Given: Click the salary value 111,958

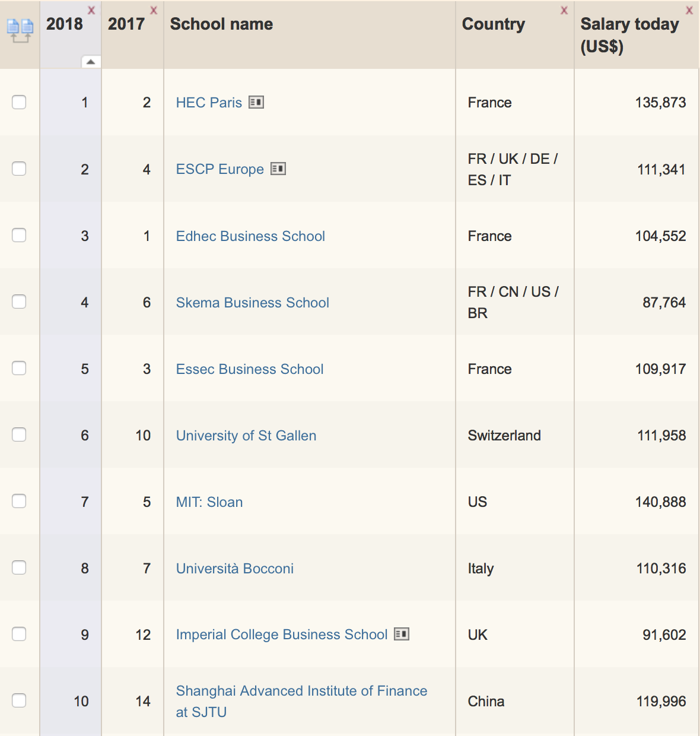Looking at the screenshot, I should click(661, 435).
